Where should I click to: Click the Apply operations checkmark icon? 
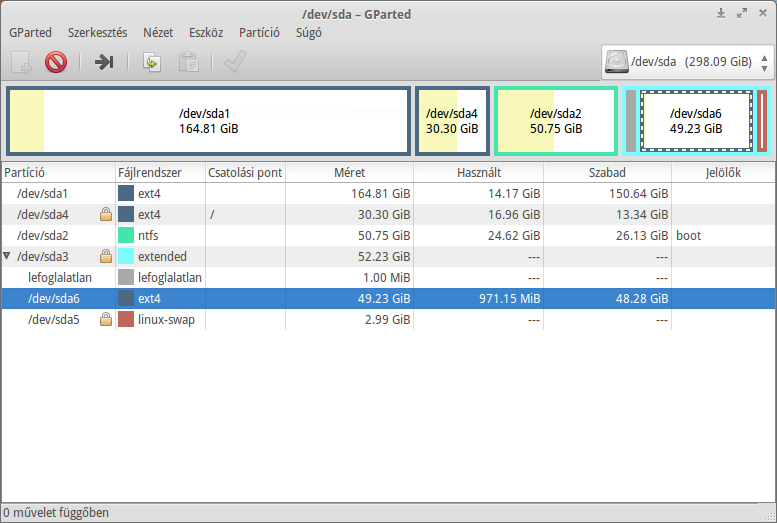[x=235, y=62]
